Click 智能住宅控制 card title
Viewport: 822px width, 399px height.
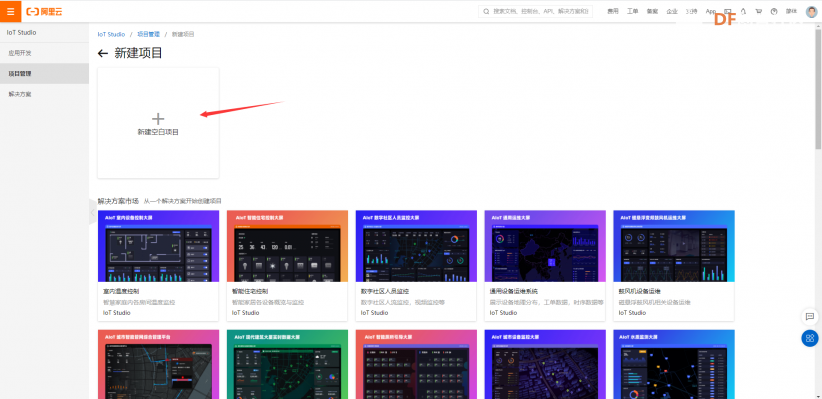250,291
